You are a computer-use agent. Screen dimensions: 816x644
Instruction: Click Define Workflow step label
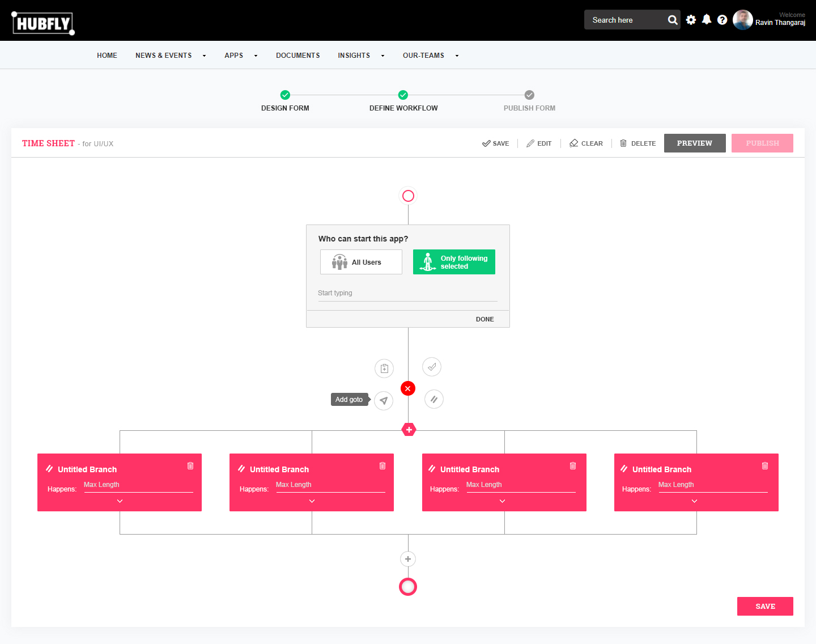coord(403,108)
